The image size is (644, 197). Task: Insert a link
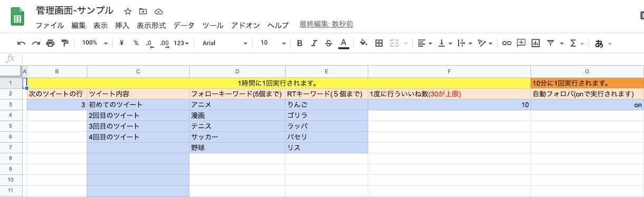(506, 43)
